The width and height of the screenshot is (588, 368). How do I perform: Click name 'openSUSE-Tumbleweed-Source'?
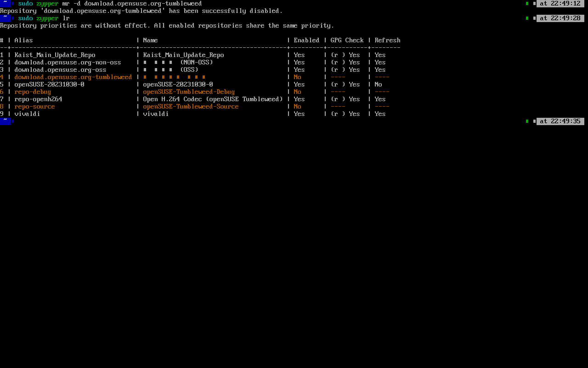[x=191, y=107]
